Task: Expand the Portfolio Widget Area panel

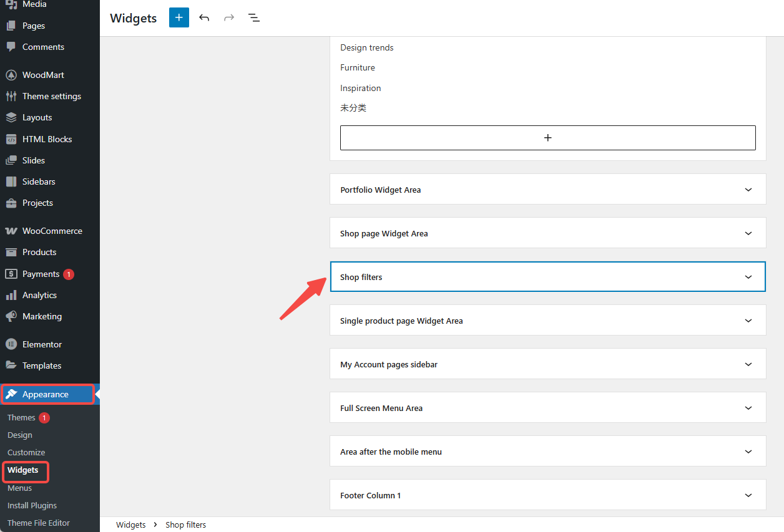Action: coord(748,190)
